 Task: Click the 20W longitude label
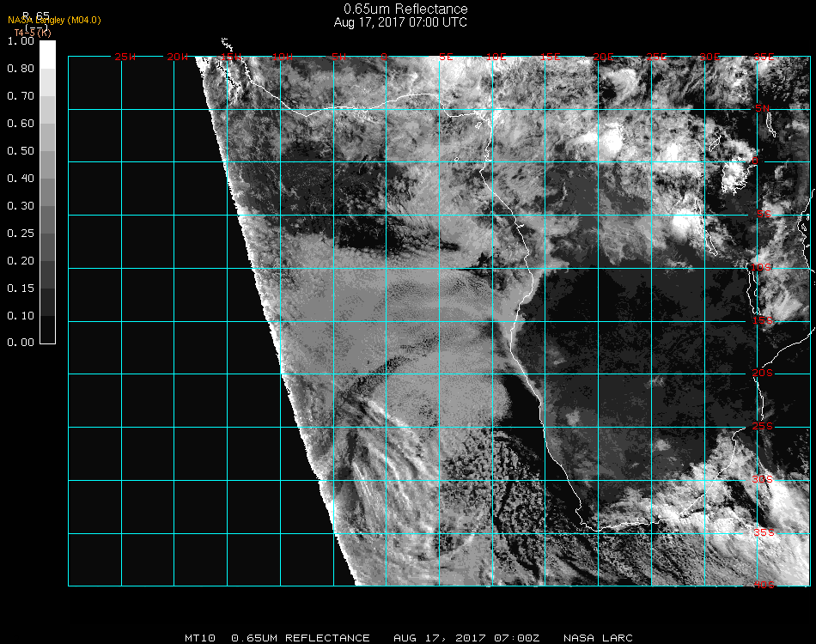[178, 57]
